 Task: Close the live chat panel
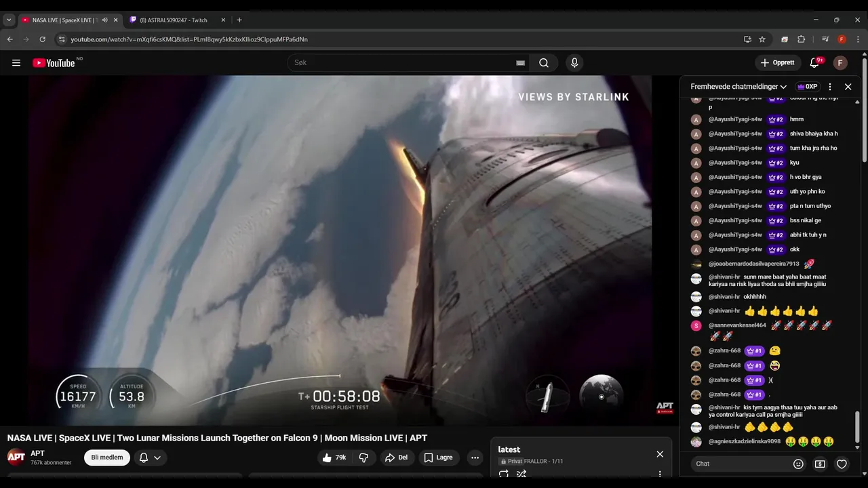pyautogui.click(x=848, y=87)
